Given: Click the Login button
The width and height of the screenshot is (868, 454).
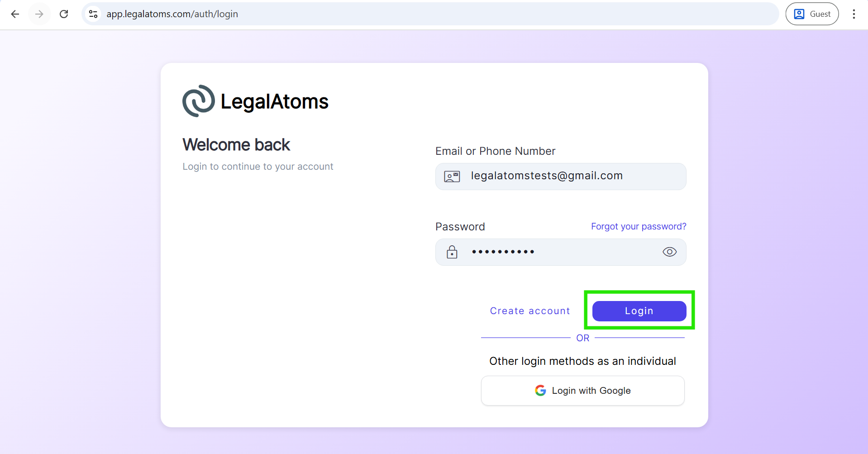Looking at the screenshot, I should (x=639, y=311).
